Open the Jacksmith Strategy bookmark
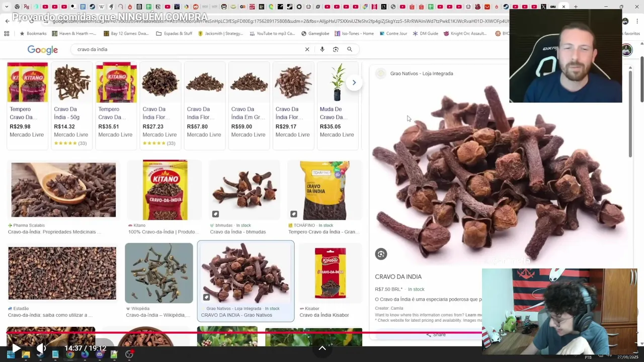This screenshot has width=644, height=362. point(220,34)
